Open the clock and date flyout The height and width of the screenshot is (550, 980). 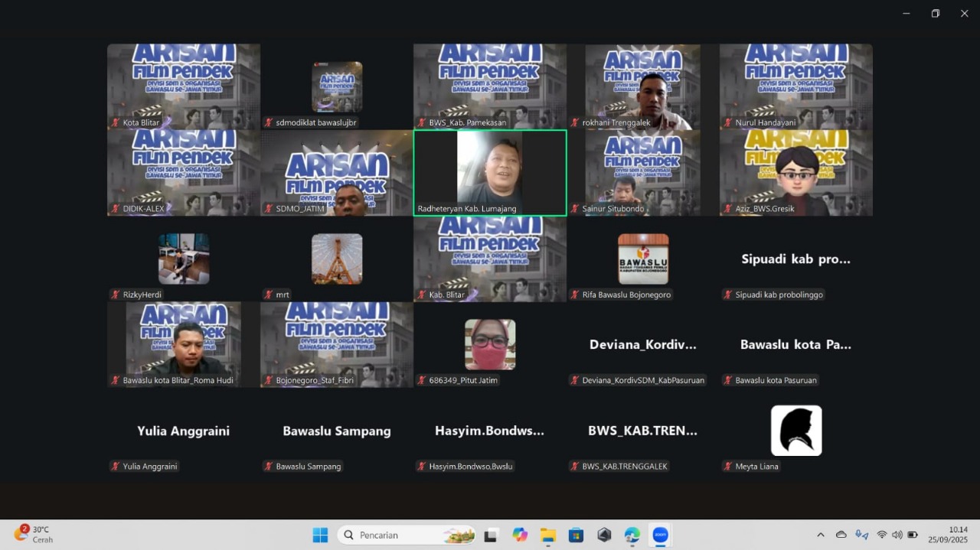(x=948, y=534)
